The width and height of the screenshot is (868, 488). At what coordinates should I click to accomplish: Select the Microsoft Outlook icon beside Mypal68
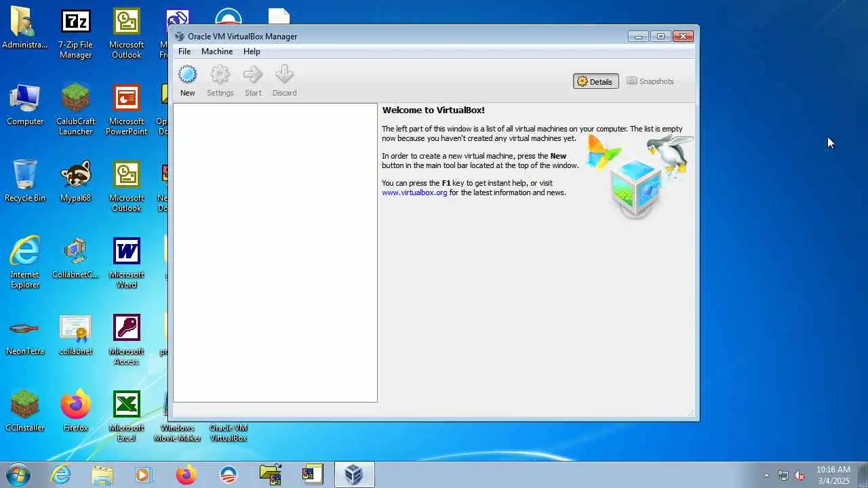(126, 186)
